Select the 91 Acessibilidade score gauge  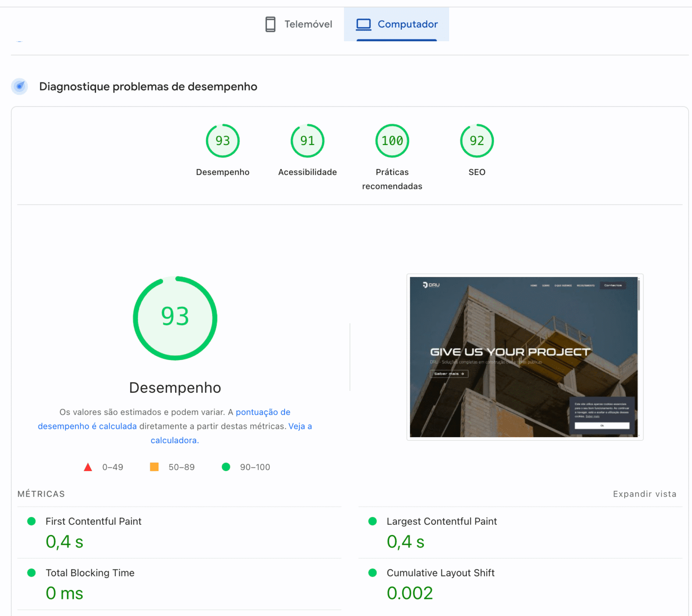tap(307, 141)
